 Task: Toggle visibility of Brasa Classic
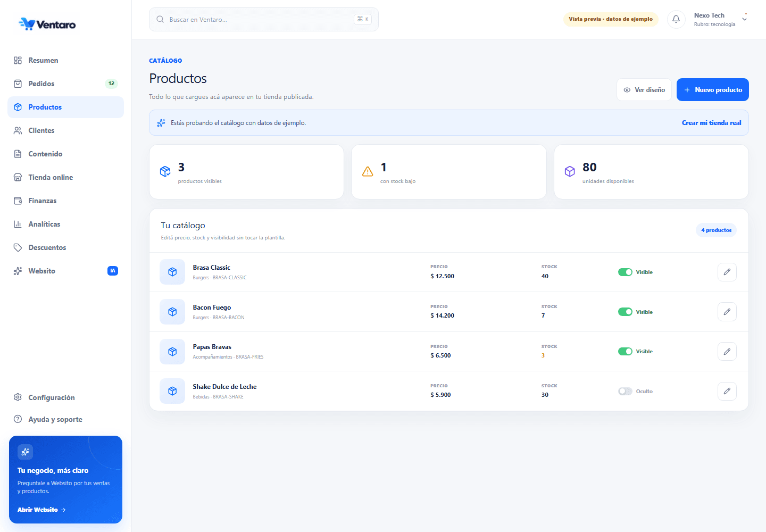pos(625,272)
